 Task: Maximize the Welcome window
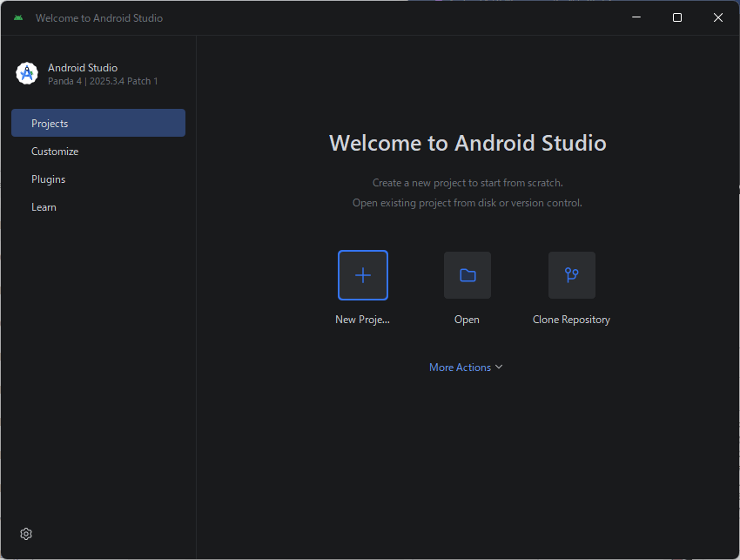click(676, 17)
